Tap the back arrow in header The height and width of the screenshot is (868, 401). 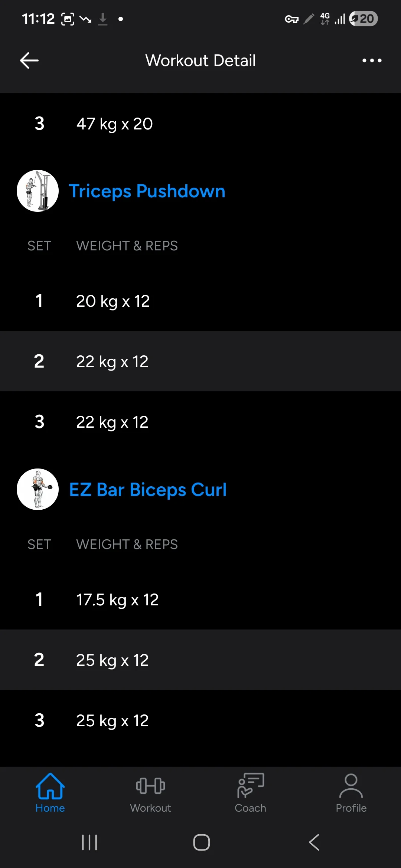[29, 60]
